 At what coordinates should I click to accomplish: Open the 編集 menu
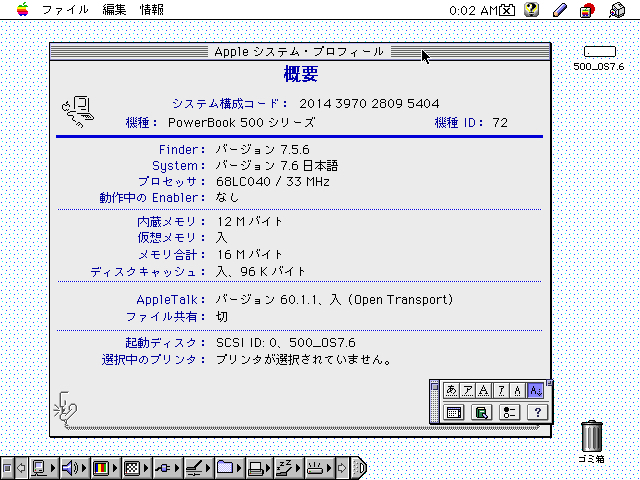click(114, 9)
